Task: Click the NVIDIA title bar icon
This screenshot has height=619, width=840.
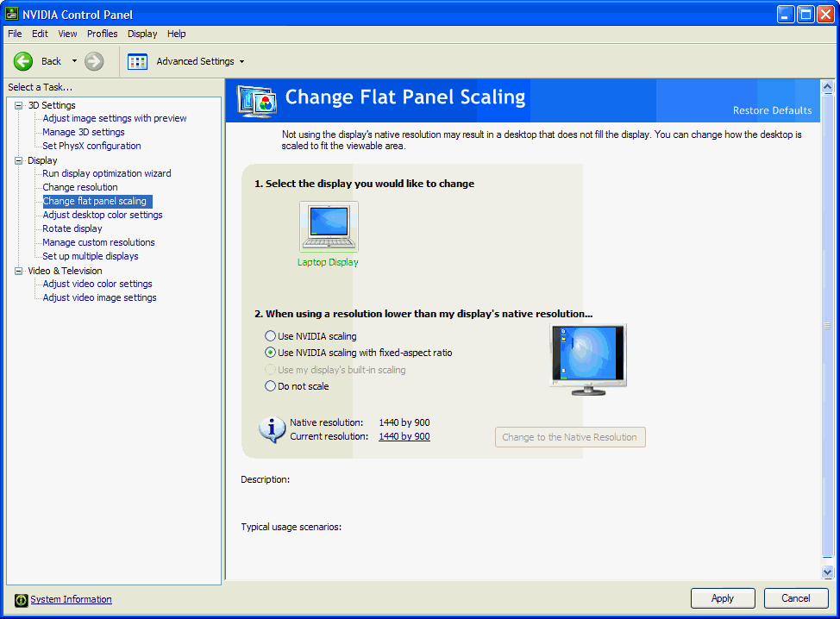Action: pyautogui.click(x=11, y=14)
